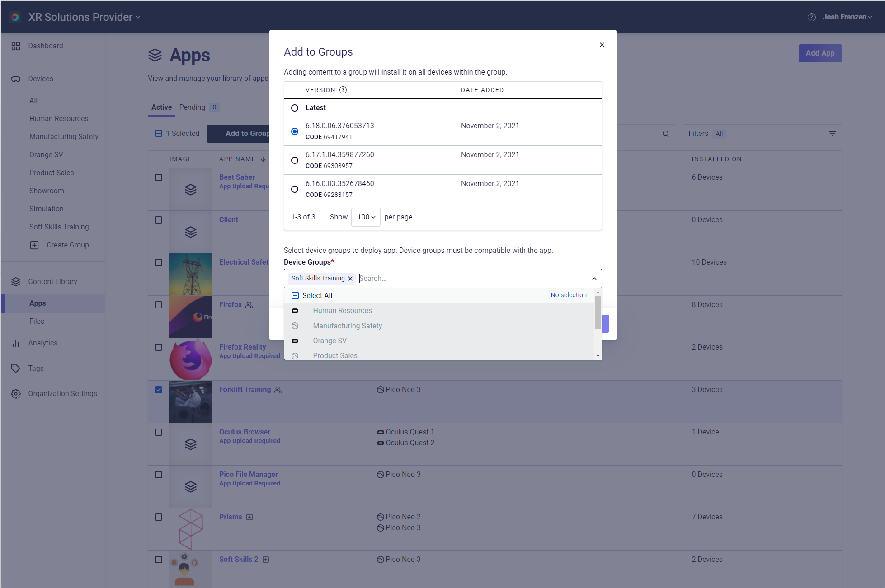
Task: Click the Organization Settings icon
Action: 16,393
